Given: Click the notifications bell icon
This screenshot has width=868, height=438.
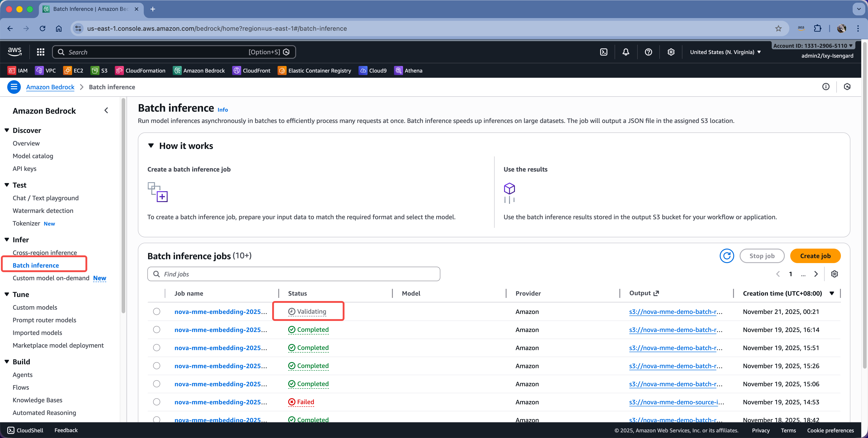Looking at the screenshot, I should click(x=626, y=52).
